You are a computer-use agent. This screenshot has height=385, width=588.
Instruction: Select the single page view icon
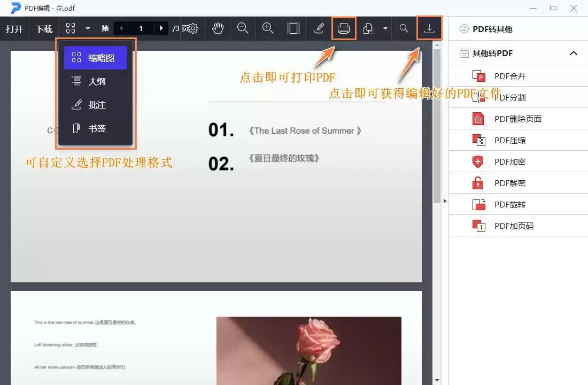pos(293,28)
